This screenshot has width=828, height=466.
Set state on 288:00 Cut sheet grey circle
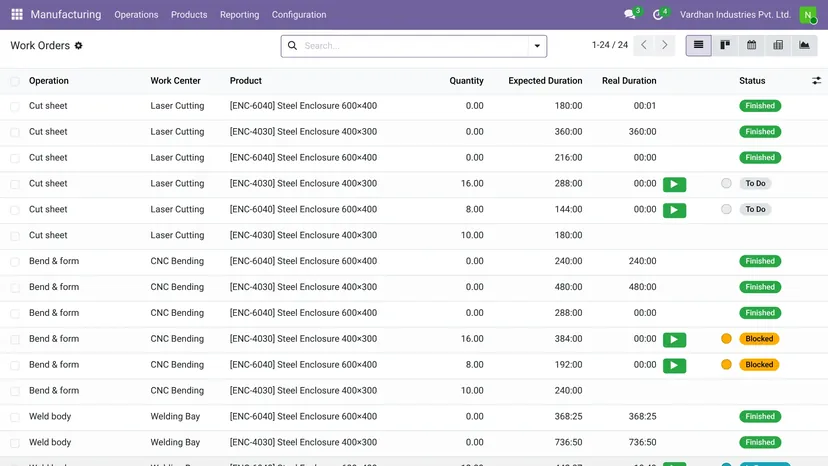coord(726,183)
